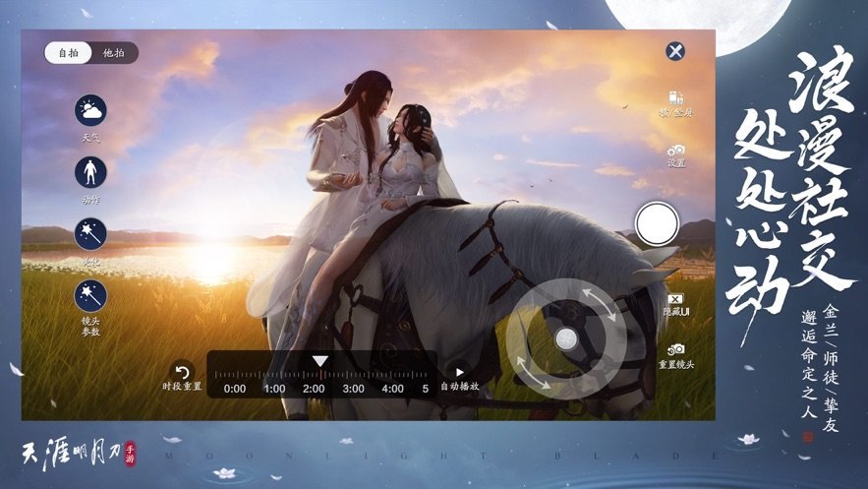Switch orientation with the 横/全屏 icon
Screen dimensions: 868x489
tap(676, 101)
